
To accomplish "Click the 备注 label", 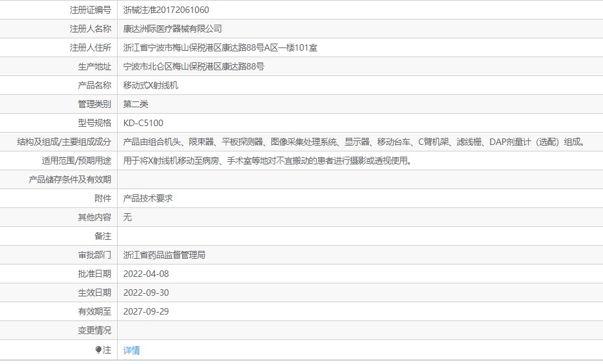I will coord(103,236).
